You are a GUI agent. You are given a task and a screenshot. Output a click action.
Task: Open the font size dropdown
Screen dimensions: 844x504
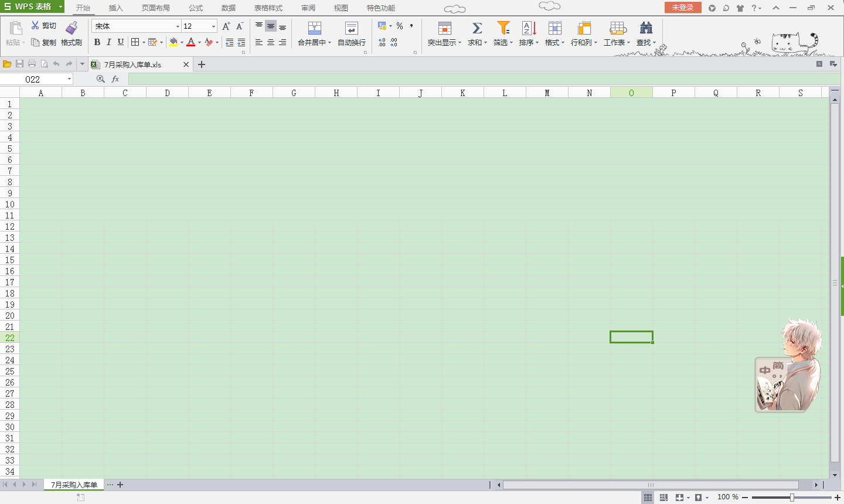pos(213,26)
